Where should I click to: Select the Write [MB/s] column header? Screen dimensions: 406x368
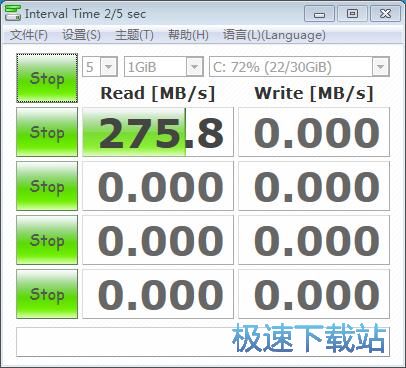[314, 93]
